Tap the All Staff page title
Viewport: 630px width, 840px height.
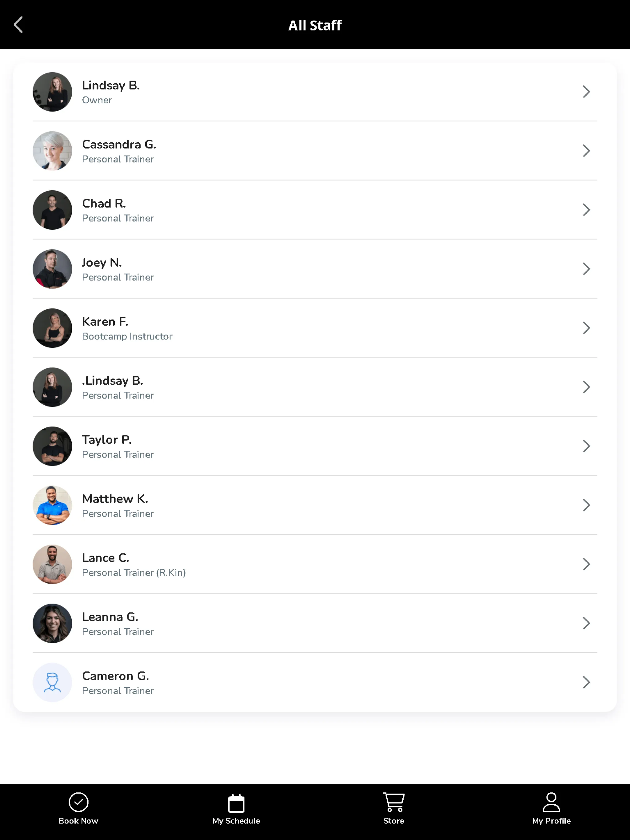click(314, 25)
